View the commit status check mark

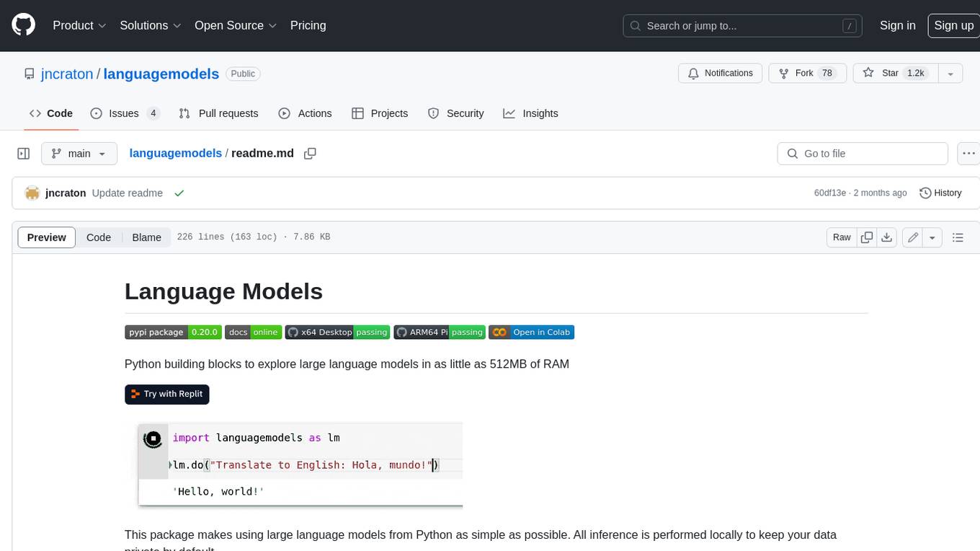(179, 193)
